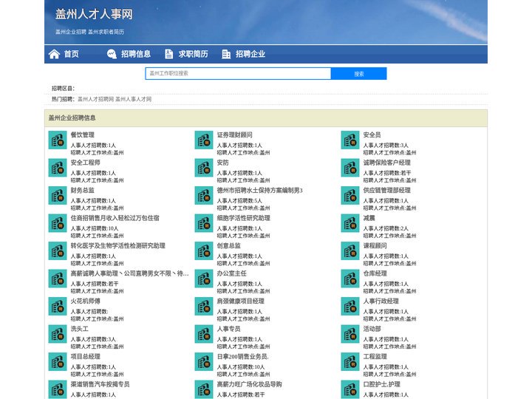Click the job icon beside 工程监理
The height and width of the screenshot is (399, 532).
click(350, 361)
